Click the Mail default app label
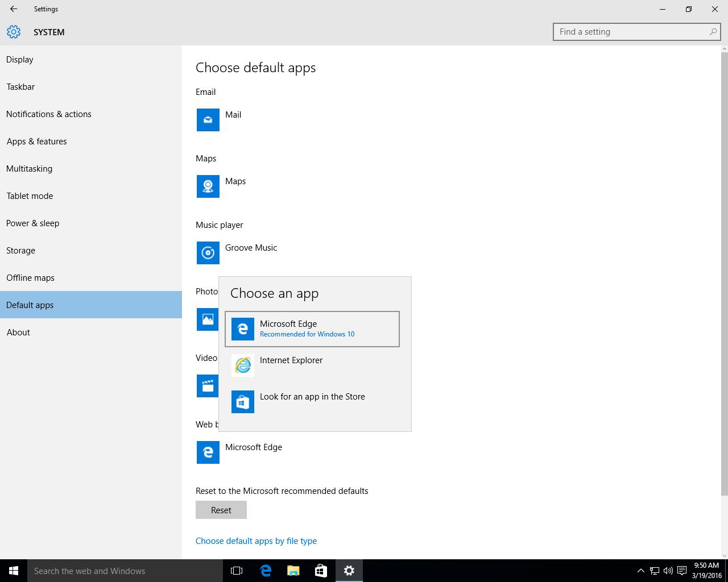 click(233, 115)
